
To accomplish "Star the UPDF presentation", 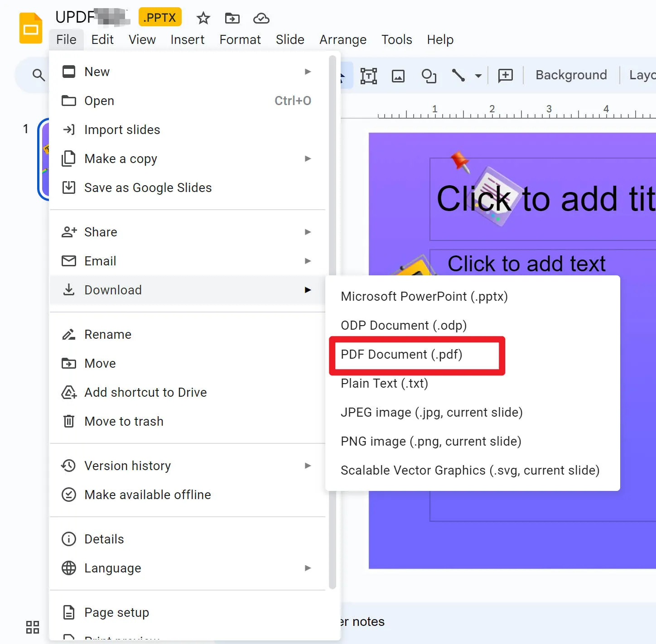I will [203, 18].
